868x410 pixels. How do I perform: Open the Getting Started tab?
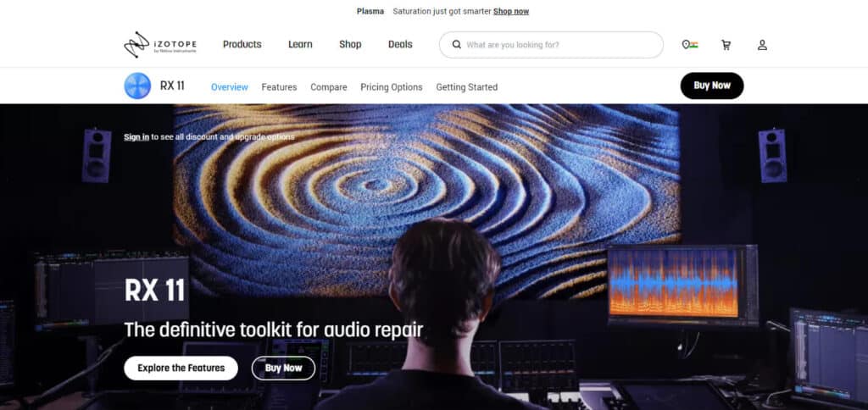click(467, 87)
